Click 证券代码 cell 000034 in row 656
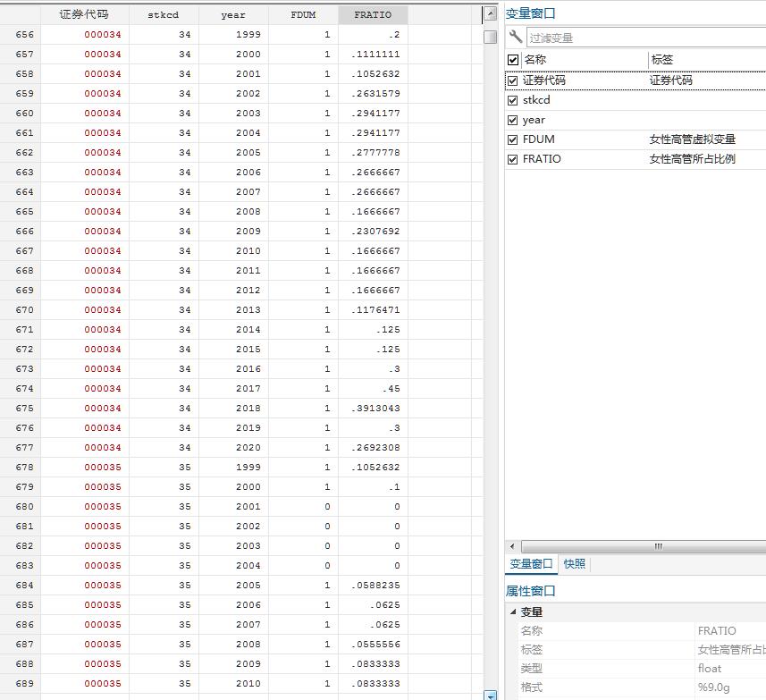Screen dimensions: 766x700 pyautogui.click(x=85, y=35)
